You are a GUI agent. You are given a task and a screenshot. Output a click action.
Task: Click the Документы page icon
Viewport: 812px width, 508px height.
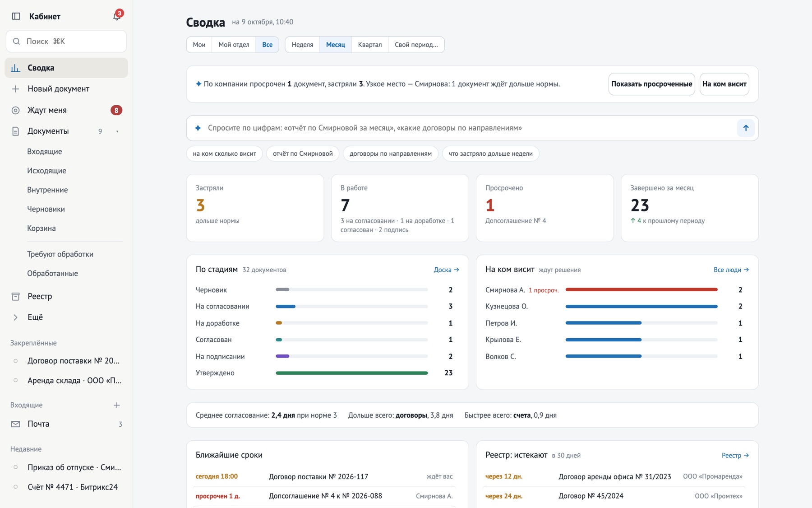16,131
